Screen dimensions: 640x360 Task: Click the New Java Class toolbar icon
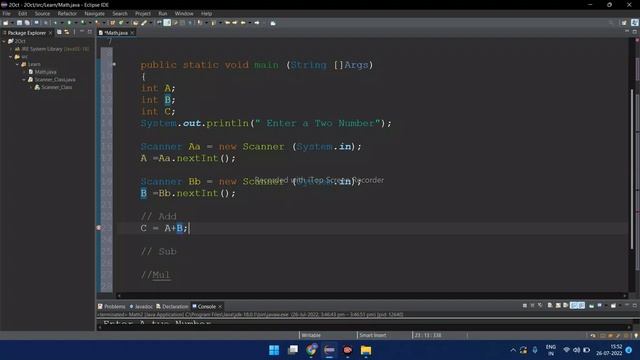pyautogui.click(x=121, y=23)
